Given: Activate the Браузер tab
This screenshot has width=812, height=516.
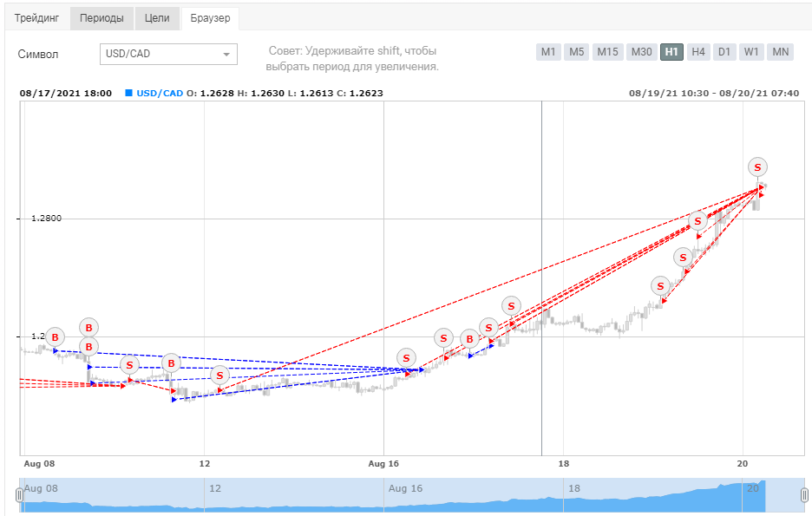Looking at the screenshot, I should [210, 18].
